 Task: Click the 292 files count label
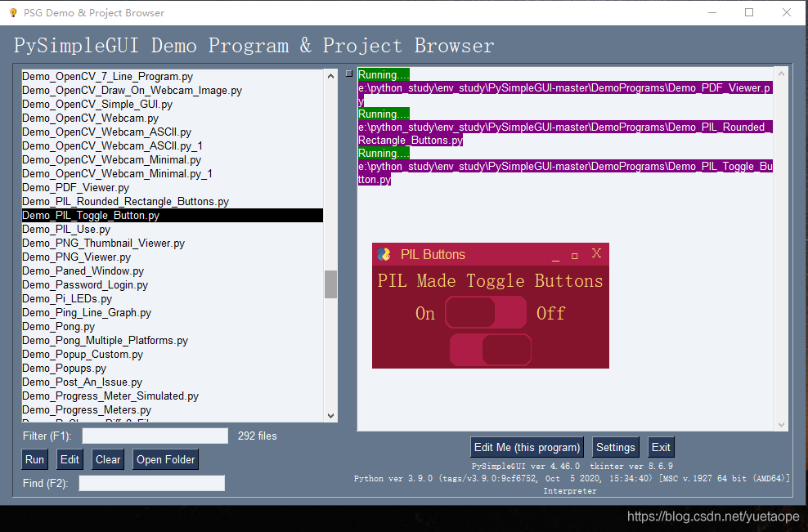pyautogui.click(x=257, y=436)
